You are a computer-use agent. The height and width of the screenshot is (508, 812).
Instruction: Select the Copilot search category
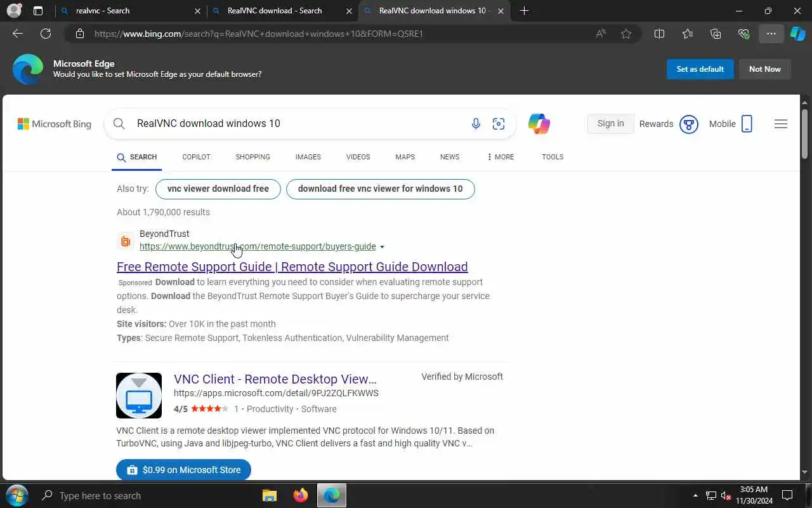point(196,157)
